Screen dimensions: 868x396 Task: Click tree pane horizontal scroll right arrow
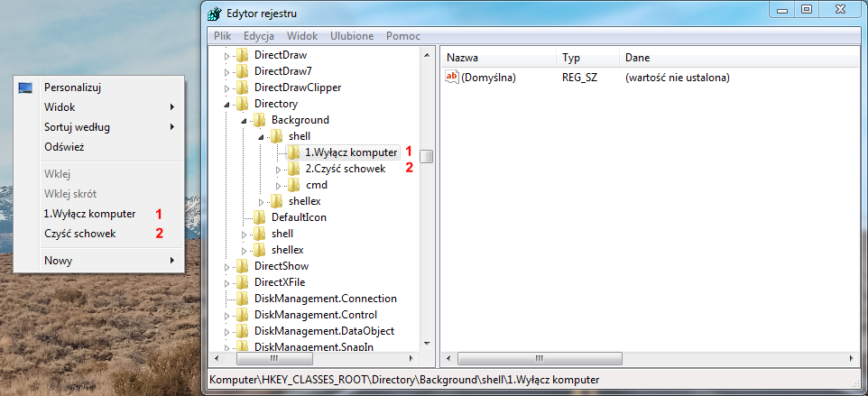coord(411,358)
